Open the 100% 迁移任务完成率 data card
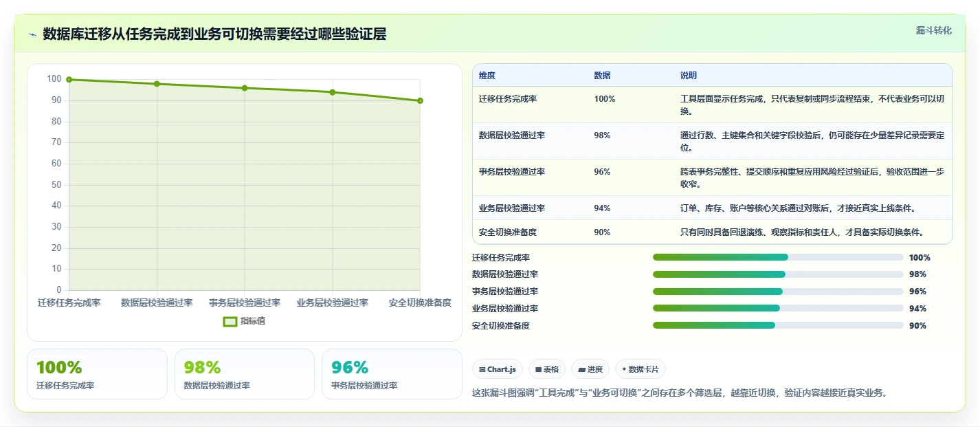Screen dimensions: 980x427 click(97, 374)
